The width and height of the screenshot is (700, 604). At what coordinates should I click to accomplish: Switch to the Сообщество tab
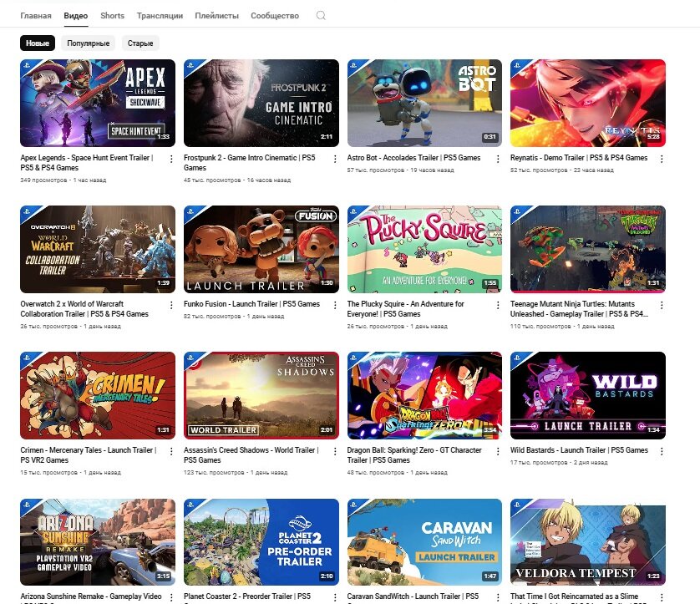(275, 16)
